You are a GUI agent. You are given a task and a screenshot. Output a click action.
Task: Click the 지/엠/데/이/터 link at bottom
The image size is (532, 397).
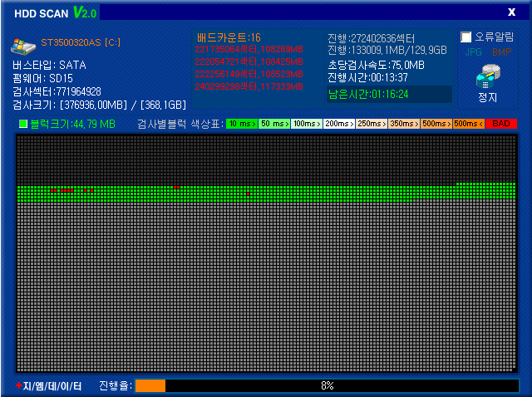[x=52, y=386]
